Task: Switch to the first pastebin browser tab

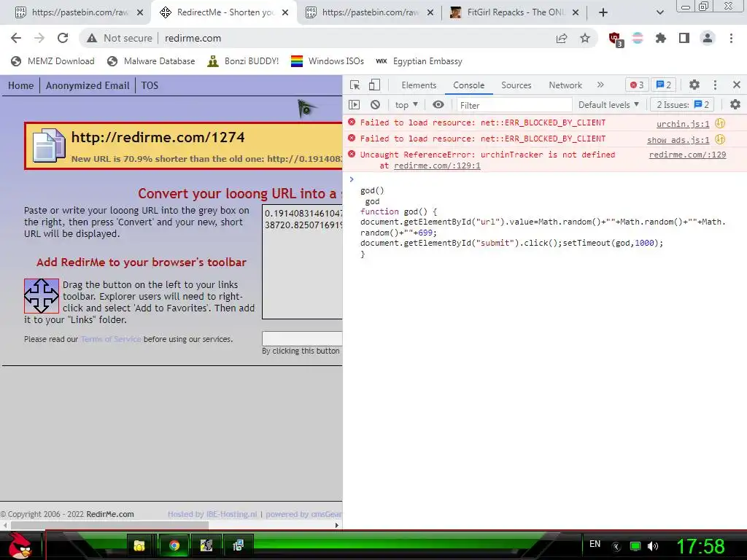Action: [x=80, y=12]
